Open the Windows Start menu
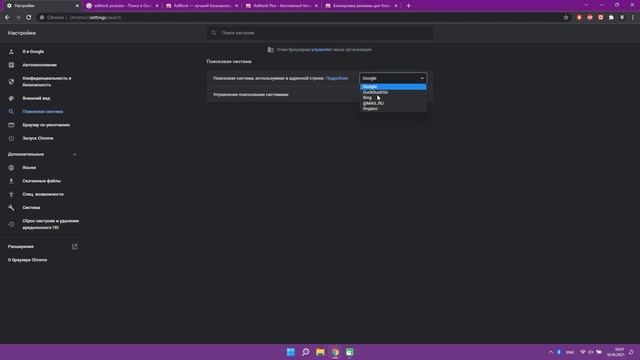Image resolution: width=640 pixels, height=360 pixels. click(291, 352)
